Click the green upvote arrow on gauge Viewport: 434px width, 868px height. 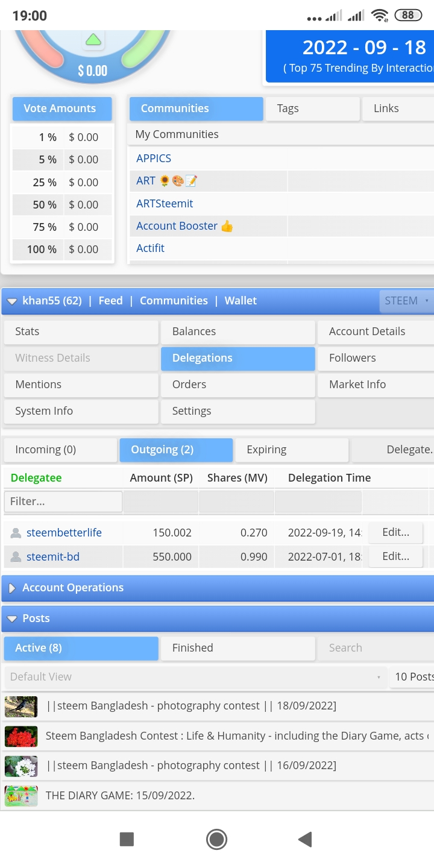coord(93,40)
